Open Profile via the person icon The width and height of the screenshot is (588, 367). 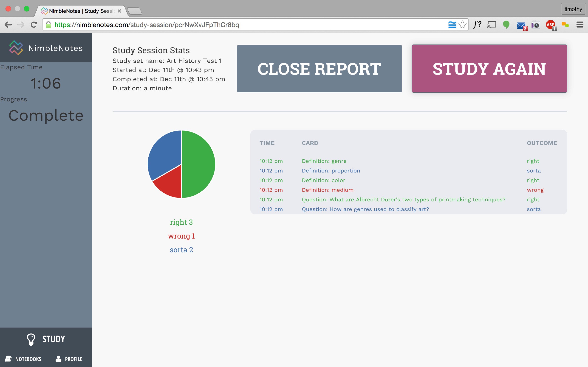coord(58,359)
